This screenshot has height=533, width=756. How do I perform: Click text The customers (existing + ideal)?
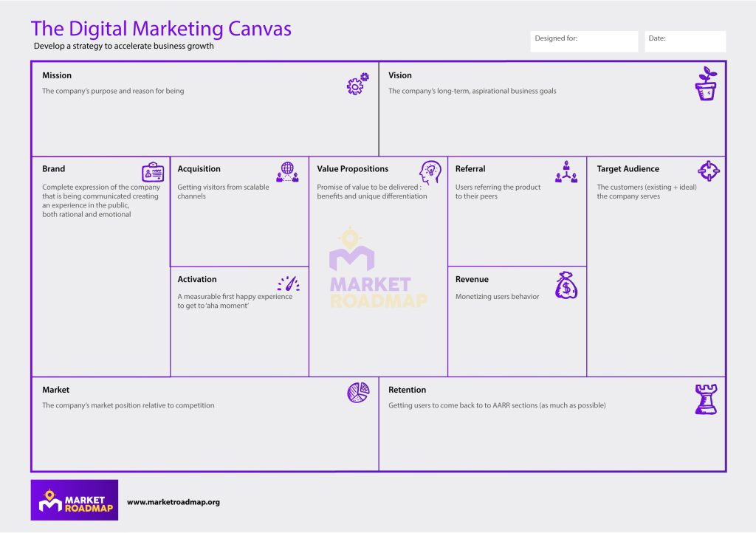tap(647, 191)
